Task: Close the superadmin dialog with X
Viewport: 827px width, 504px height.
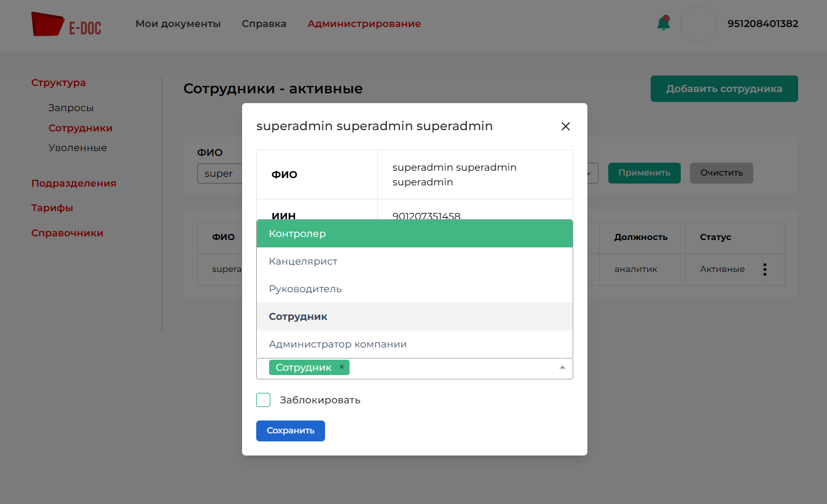Action: [x=565, y=126]
